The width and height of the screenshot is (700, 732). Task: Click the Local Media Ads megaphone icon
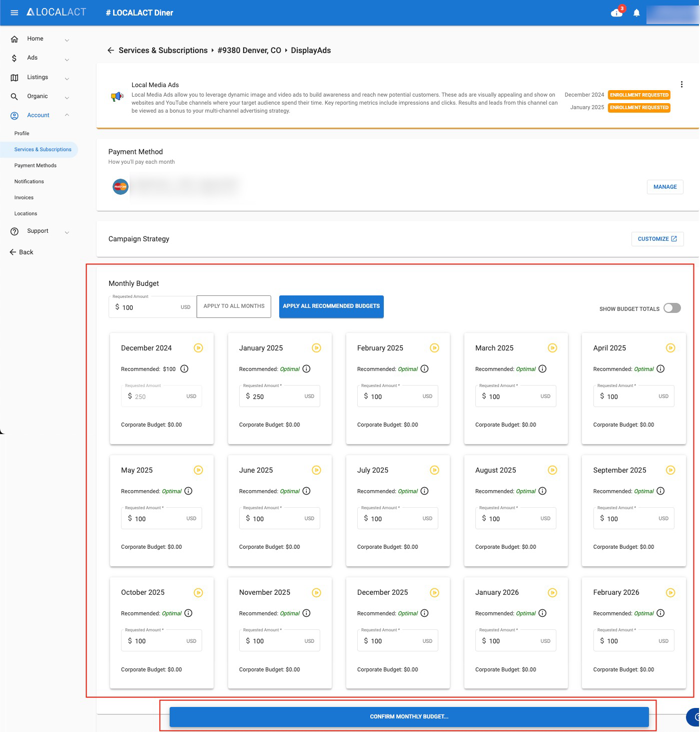click(117, 96)
